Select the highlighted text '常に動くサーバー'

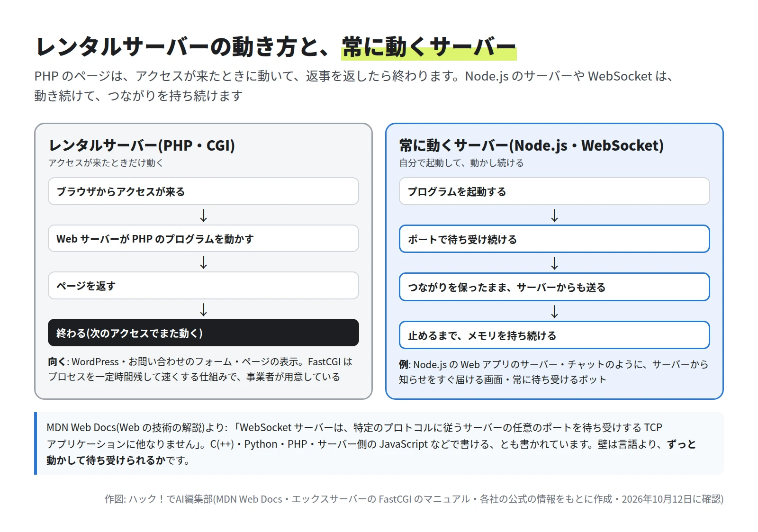tap(429, 47)
